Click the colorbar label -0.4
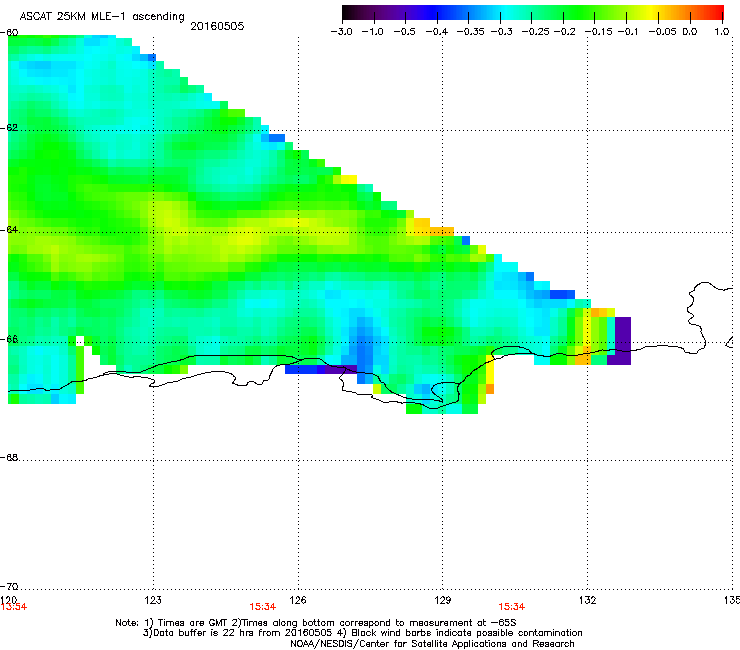 [437, 32]
